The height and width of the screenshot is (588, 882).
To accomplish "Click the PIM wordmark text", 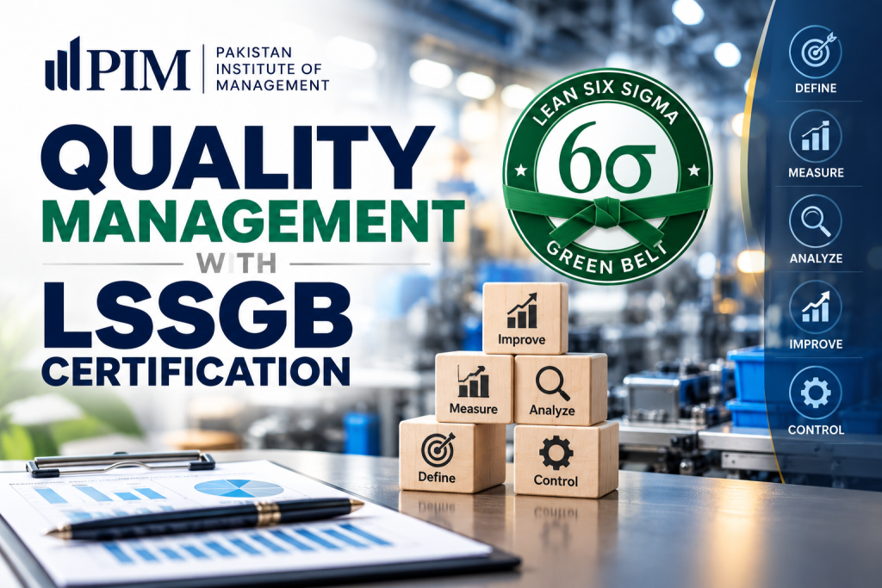I will [137, 70].
